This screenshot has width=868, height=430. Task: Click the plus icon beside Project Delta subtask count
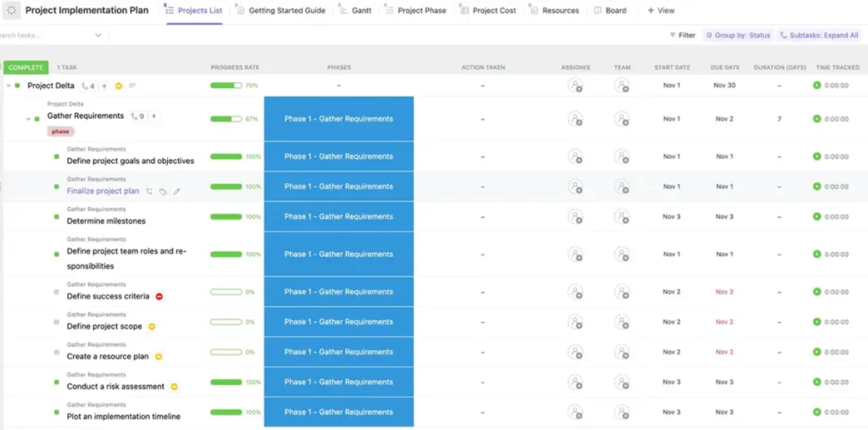click(x=104, y=86)
